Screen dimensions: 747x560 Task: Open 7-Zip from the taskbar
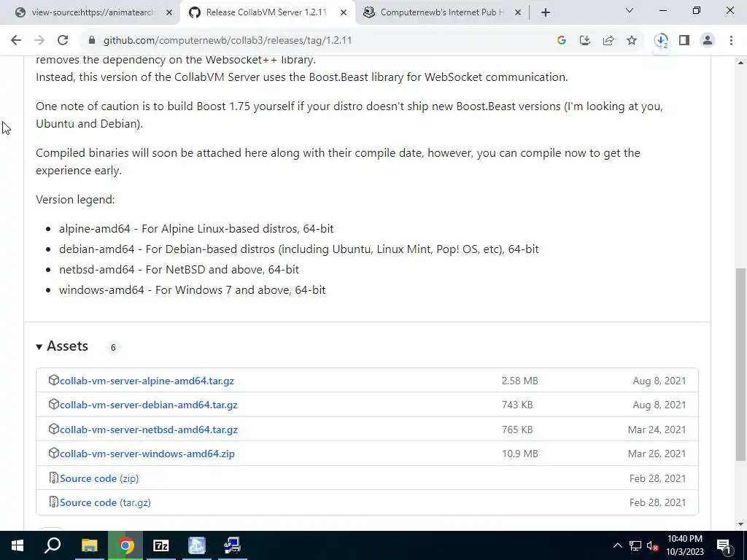click(x=161, y=545)
